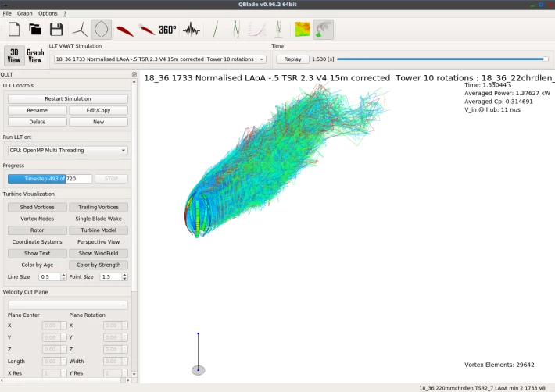Select the single green blade design icon

215,30
